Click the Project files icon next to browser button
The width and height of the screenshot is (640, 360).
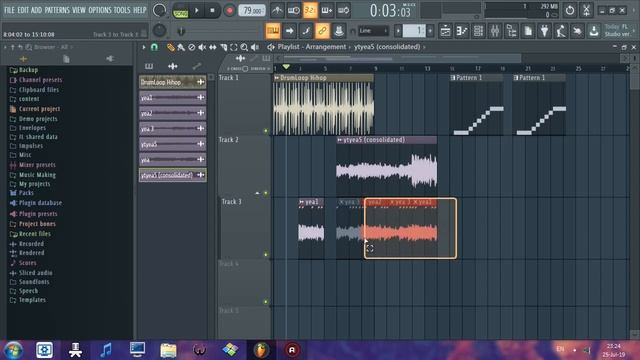pos(528,31)
